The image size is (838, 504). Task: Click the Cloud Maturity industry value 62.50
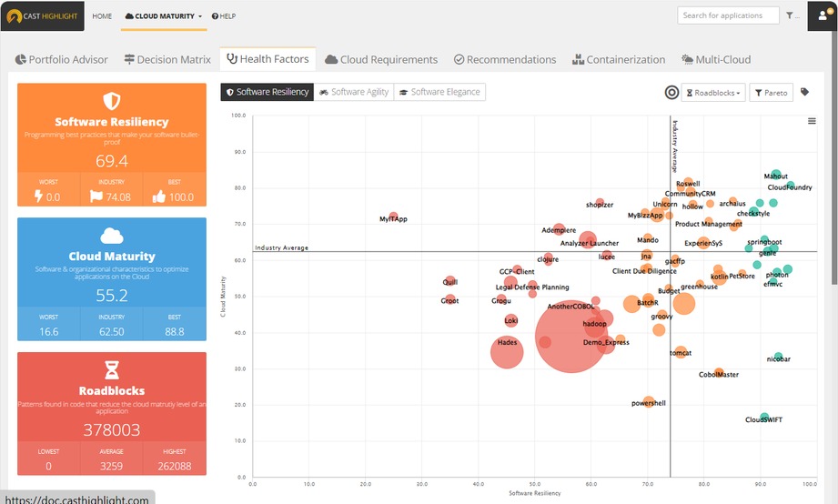tap(111, 331)
